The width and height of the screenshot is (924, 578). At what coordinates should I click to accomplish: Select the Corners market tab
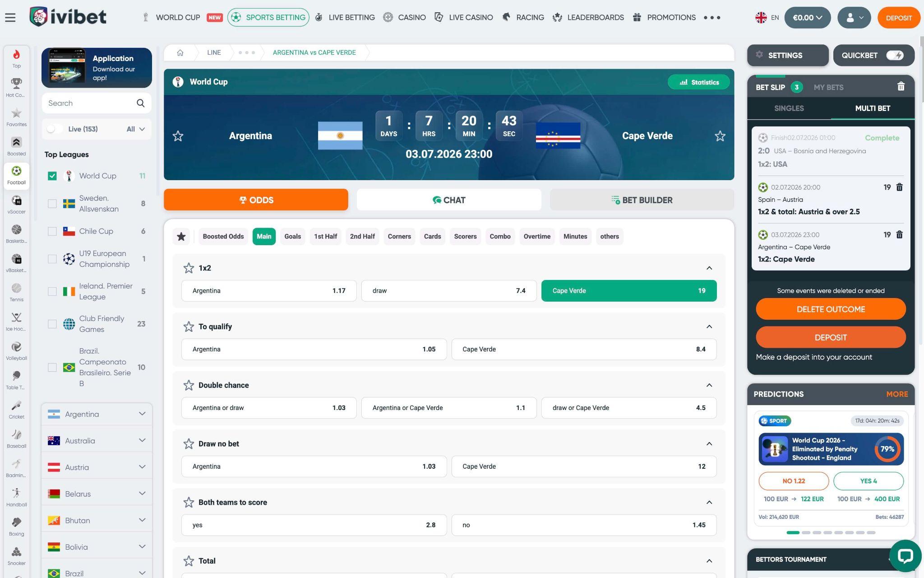(x=399, y=237)
